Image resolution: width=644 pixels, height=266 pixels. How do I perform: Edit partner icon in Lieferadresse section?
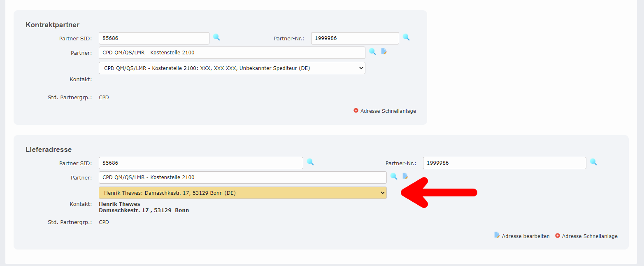[405, 176]
